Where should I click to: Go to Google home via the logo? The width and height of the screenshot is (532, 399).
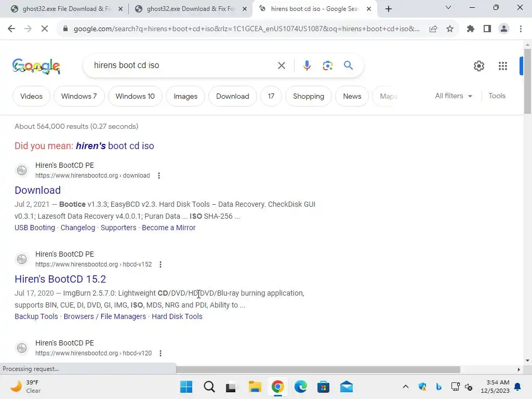tap(36, 66)
